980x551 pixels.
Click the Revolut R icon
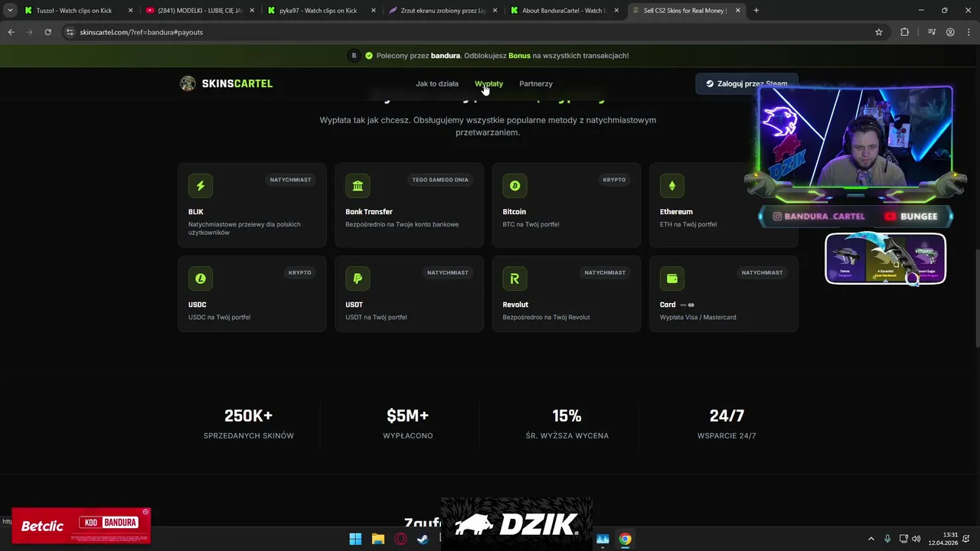514,279
